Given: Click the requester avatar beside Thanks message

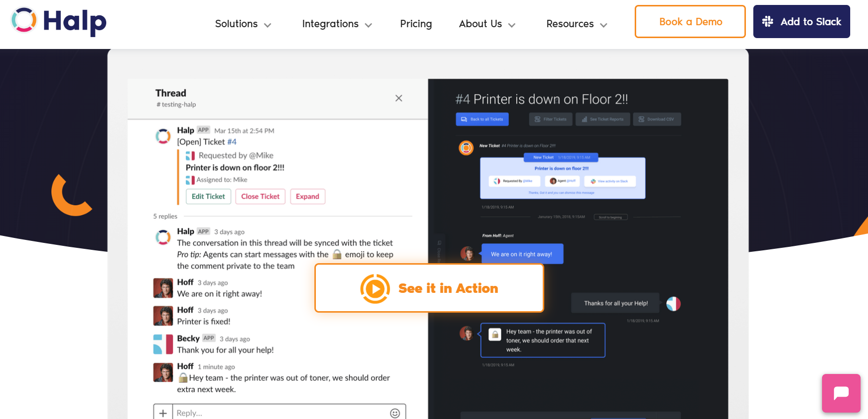Looking at the screenshot, I should [x=673, y=304].
